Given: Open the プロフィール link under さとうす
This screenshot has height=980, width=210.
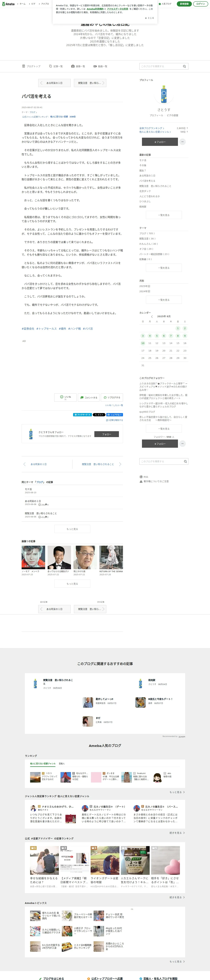Looking at the screenshot, I should 156,115.
